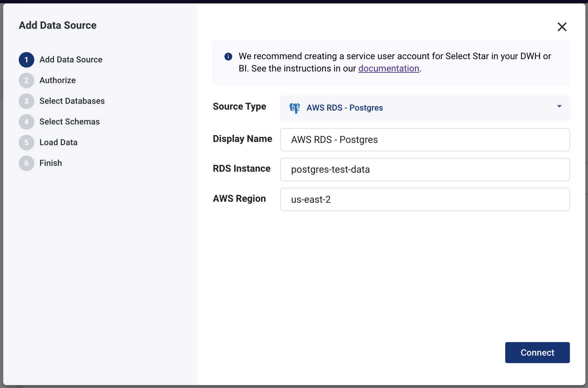This screenshot has height=388, width=588.
Task: Expand the Source Type dropdown arrow
Action: tap(559, 106)
